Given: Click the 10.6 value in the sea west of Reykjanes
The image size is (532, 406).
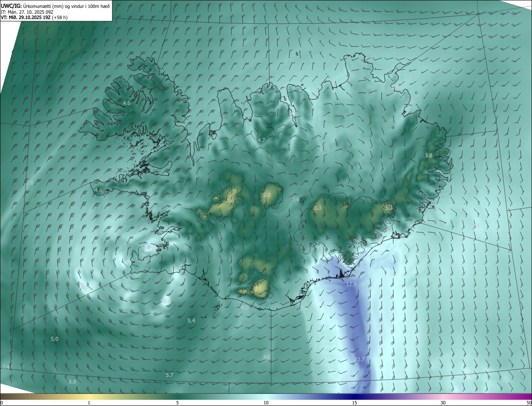Looking at the screenshot, I should coord(83,286).
